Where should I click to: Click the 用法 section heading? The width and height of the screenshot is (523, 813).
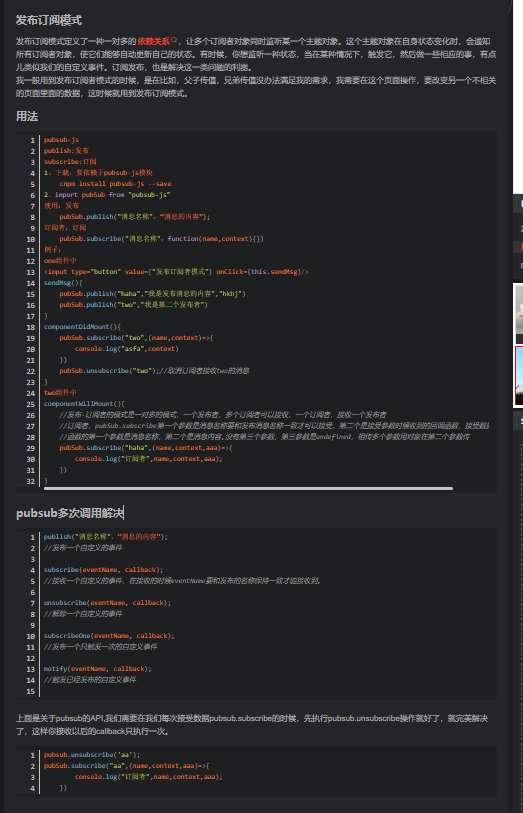[27, 116]
